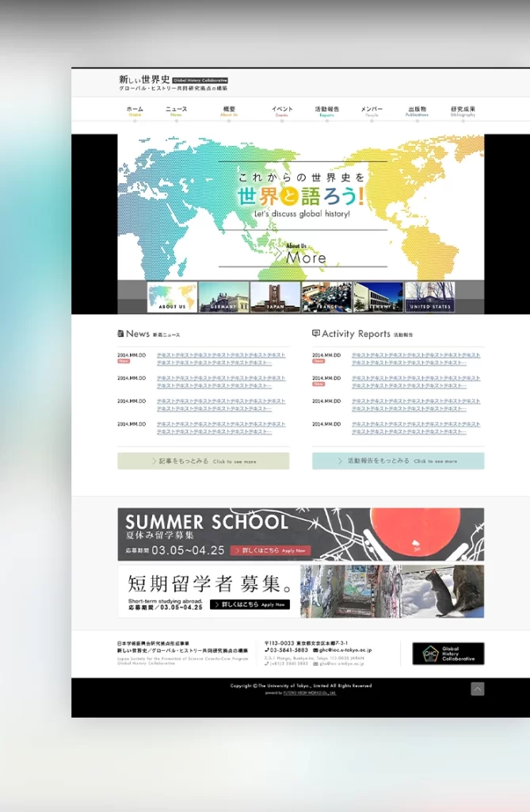Image resolution: width=530 pixels, height=812 pixels.
Task: Click the scroll-to-top arrow icon in footer
Action: (x=477, y=689)
